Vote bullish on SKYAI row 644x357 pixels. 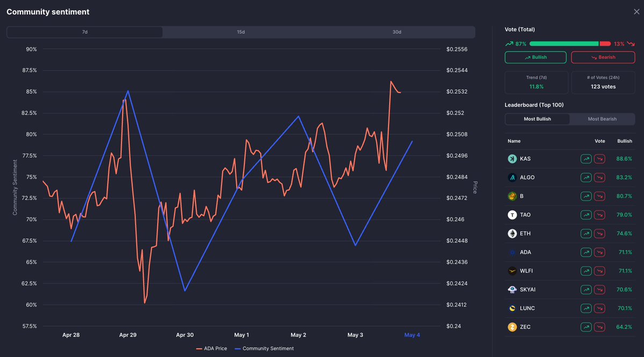pos(586,289)
